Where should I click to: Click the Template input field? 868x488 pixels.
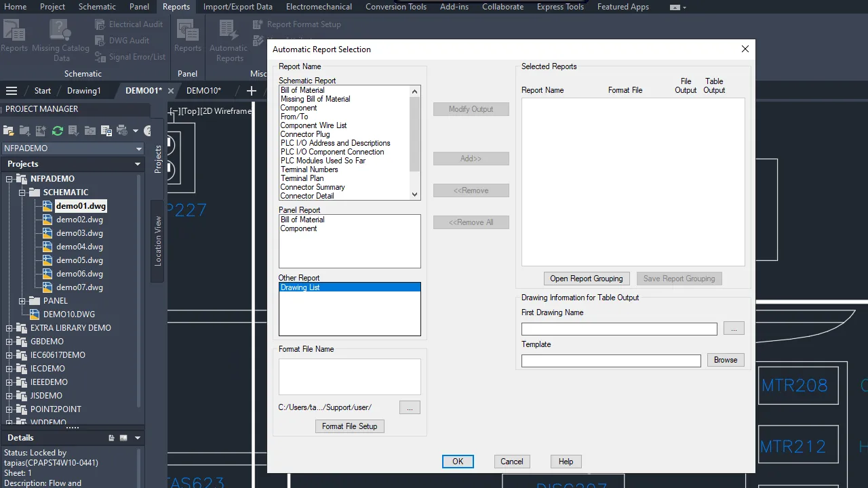click(610, 361)
